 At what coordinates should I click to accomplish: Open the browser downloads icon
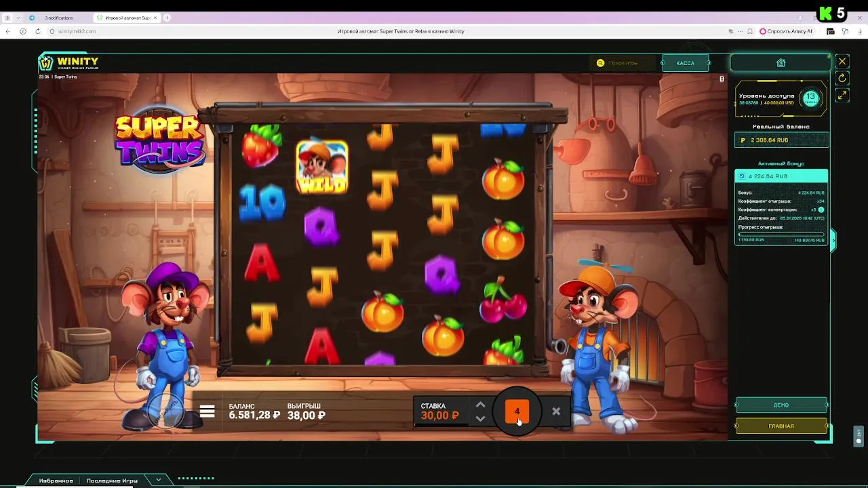tap(859, 31)
